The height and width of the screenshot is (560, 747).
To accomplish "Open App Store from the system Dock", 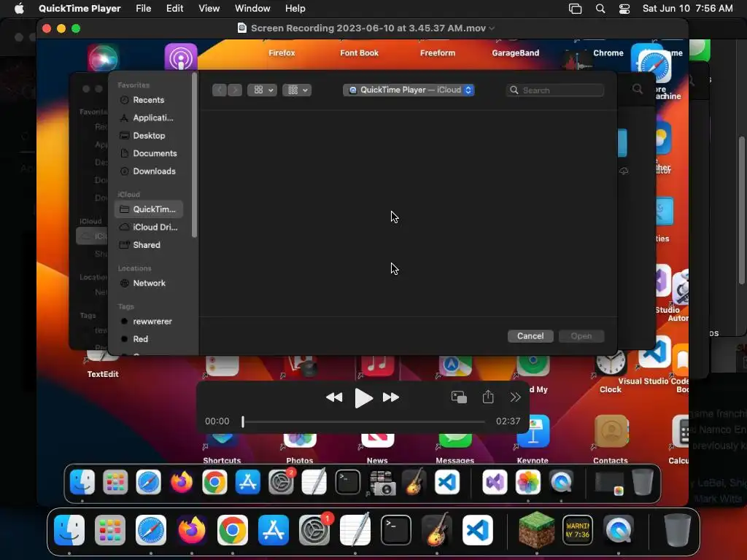I will point(274,530).
